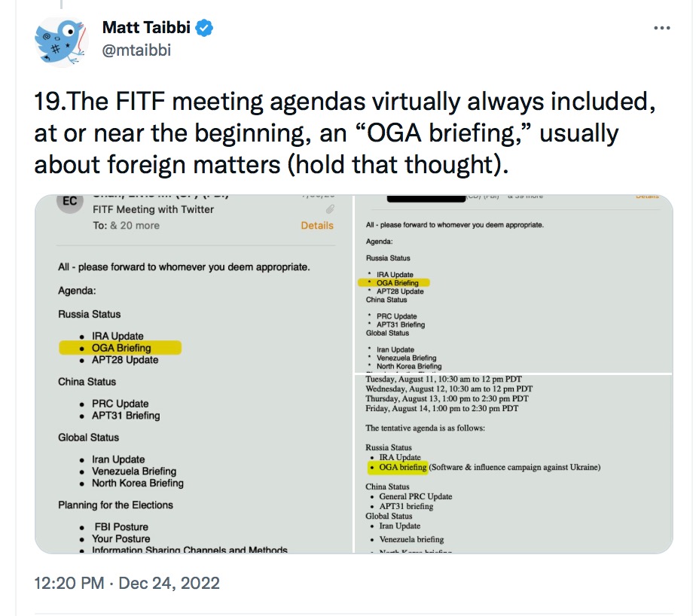699x616 pixels.
Task: Click the '& 20 more' recipients text
Action: click(x=135, y=225)
